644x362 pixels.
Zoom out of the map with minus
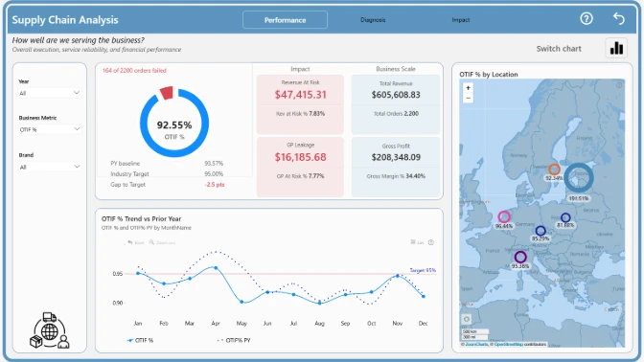(468, 98)
